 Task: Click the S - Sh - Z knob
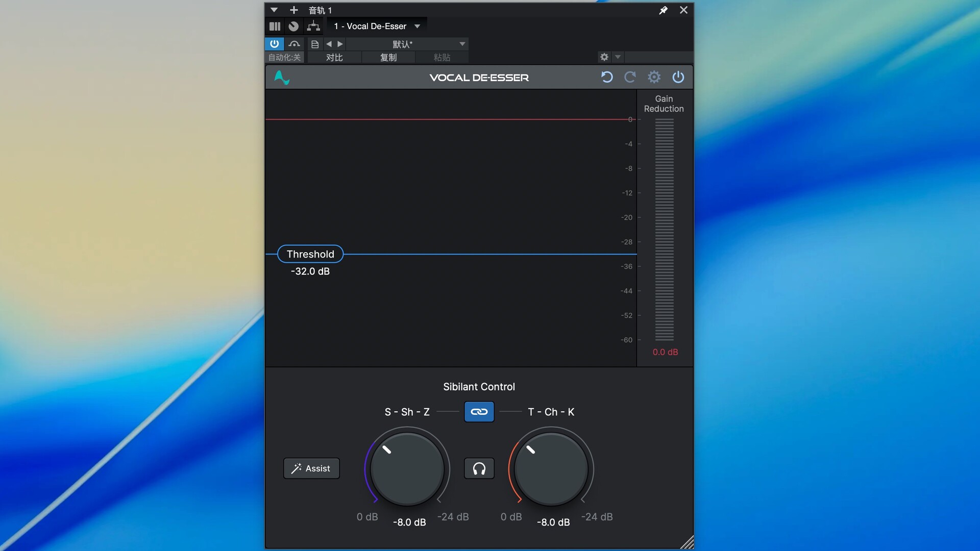[407, 469]
